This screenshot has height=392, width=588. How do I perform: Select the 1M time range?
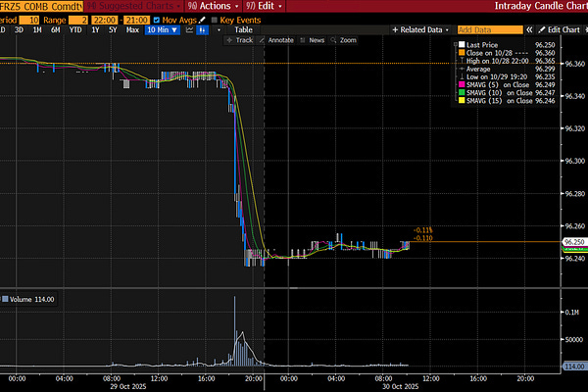(x=37, y=30)
